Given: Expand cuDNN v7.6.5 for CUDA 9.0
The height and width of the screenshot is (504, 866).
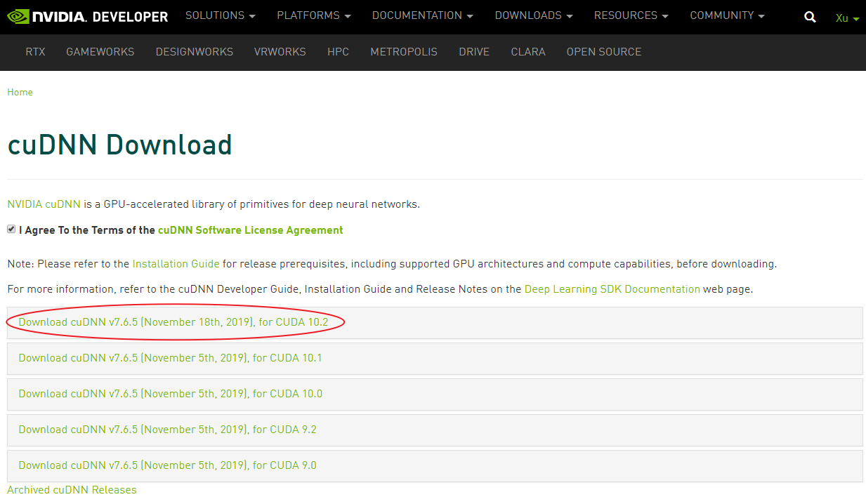Looking at the screenshot, I should [435, 466].
